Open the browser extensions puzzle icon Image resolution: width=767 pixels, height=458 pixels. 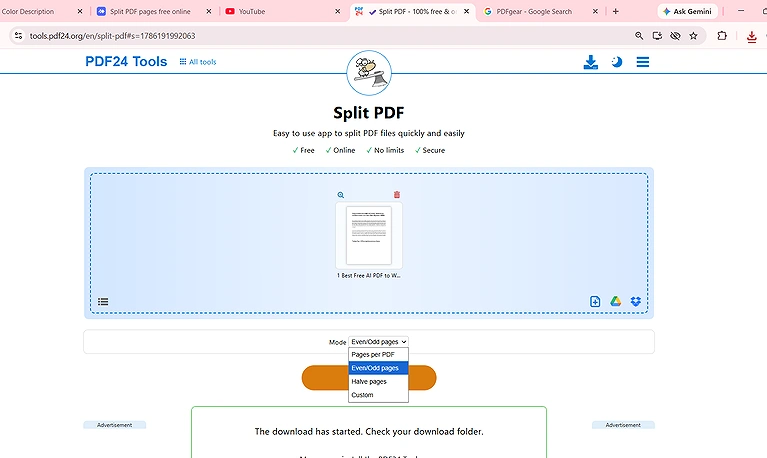pyautogui.click(x=722, y=36)
